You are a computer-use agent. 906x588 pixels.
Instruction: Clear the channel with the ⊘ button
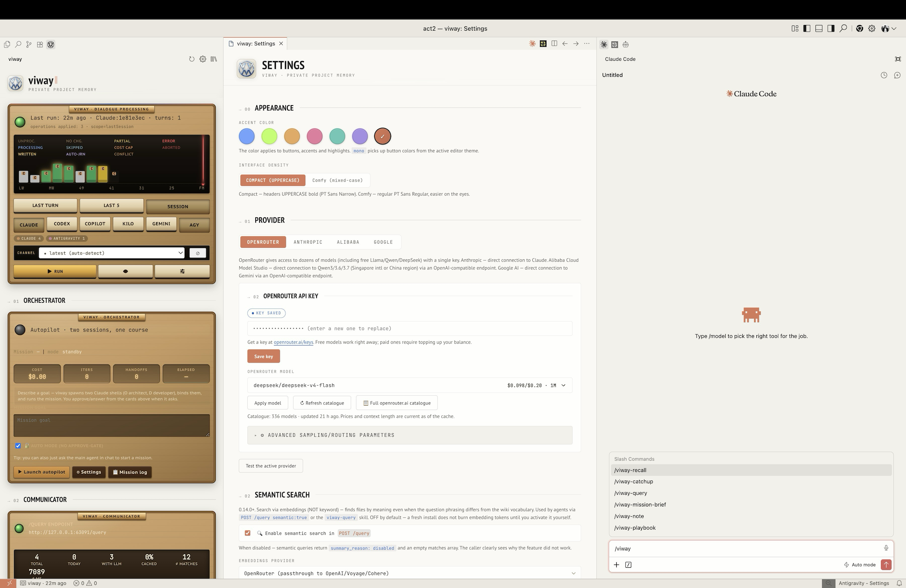click(x=198, y=253)
